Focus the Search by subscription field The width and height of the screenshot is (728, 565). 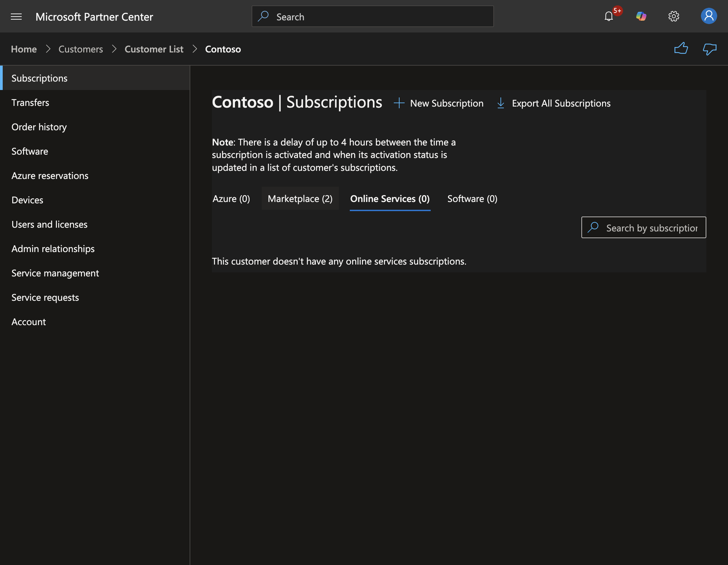pyautogui.click(x=644, y=227)
